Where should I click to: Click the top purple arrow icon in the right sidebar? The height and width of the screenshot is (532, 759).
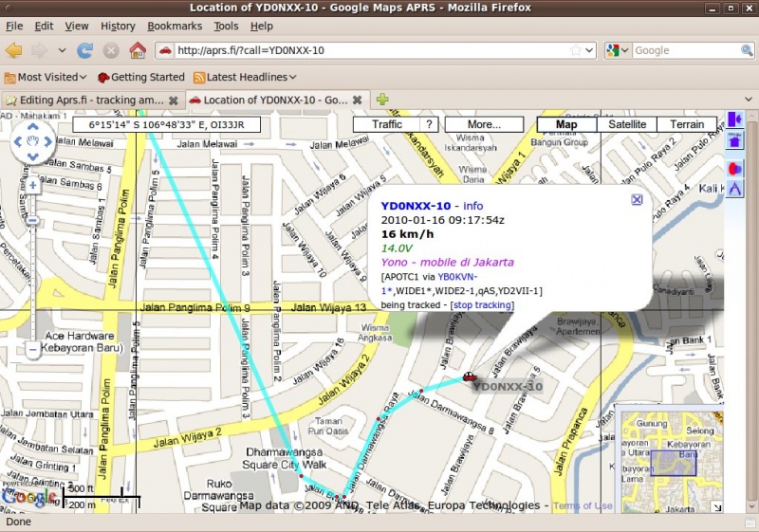click(735, 119)
